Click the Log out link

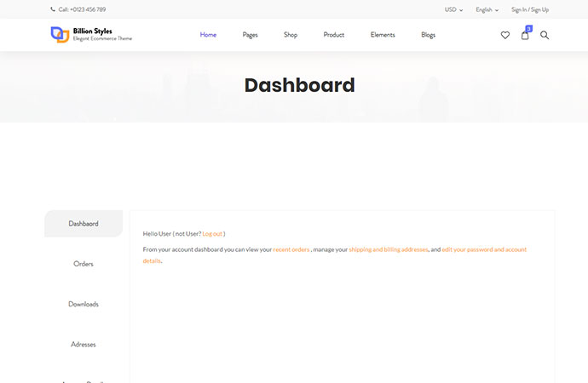[212, 233]
